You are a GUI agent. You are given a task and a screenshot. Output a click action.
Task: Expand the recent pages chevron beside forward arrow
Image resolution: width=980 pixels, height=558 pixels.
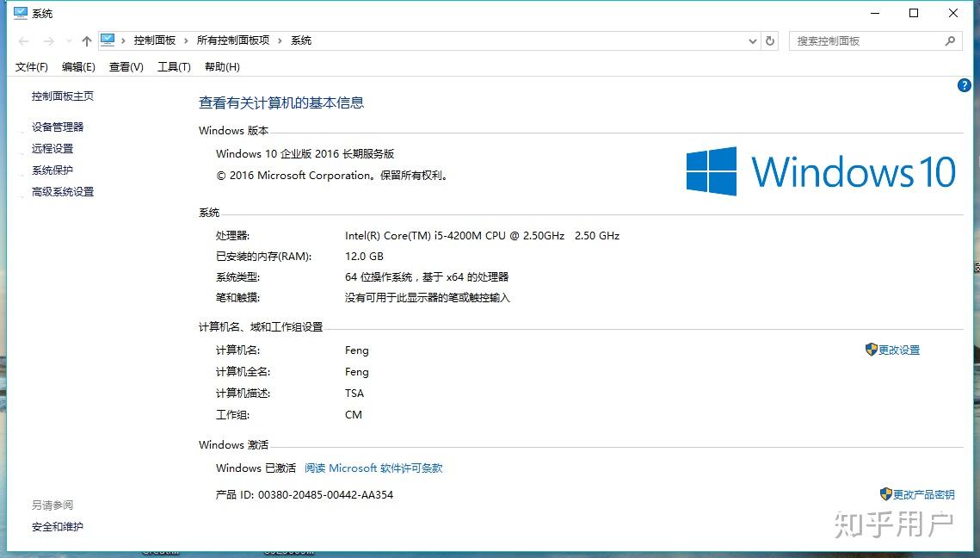click(x=69, y=40)
